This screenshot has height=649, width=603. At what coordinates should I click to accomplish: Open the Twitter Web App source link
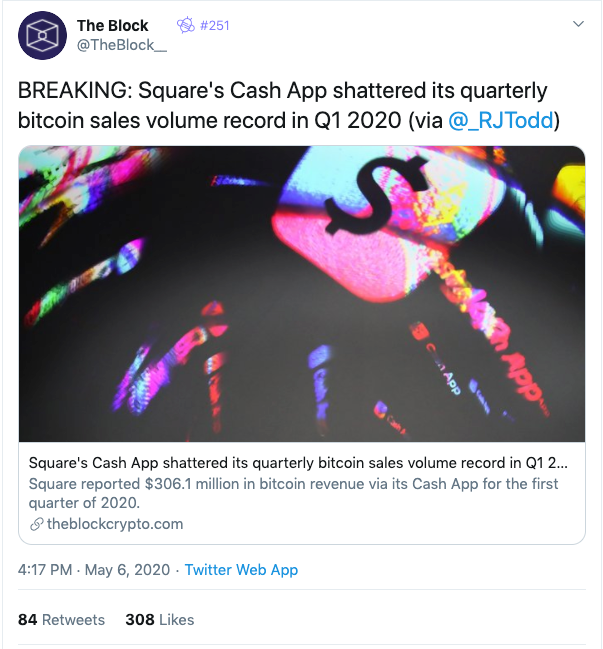(241, 570)
